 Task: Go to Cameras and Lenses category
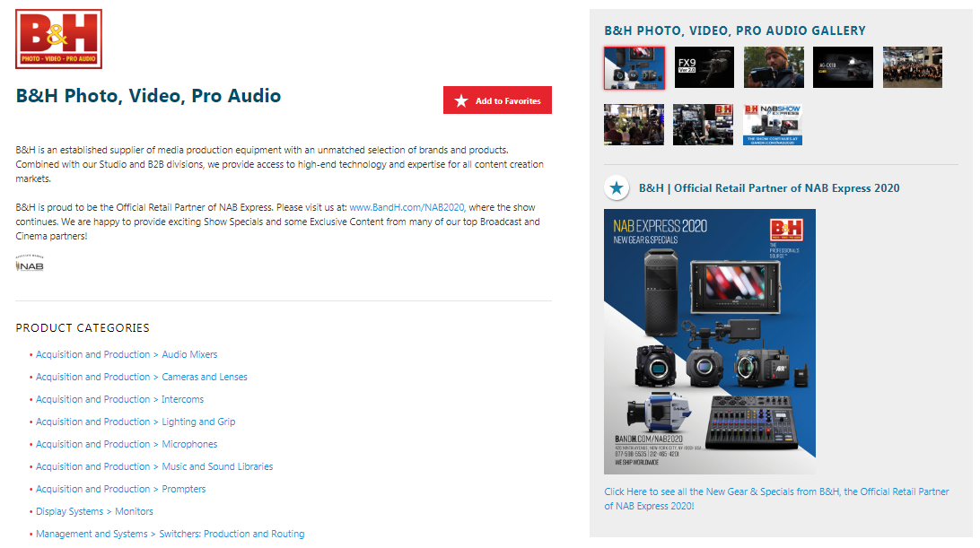(142, 377)
